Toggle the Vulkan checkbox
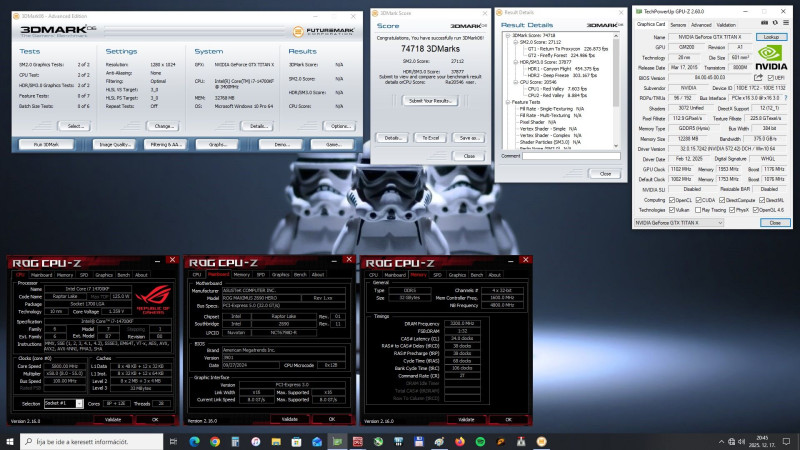This screenshot has width=800, height=450. coord(672,210)
